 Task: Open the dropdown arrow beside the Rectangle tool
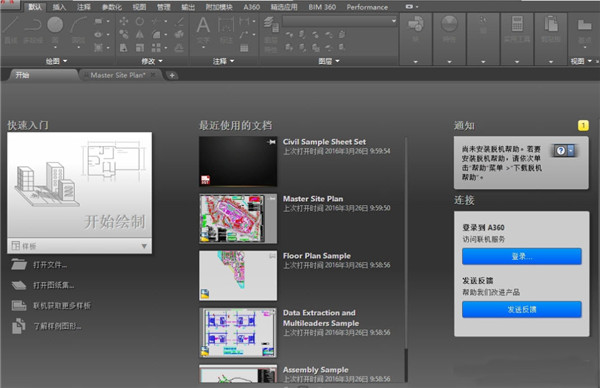click(x=108, y=21)
